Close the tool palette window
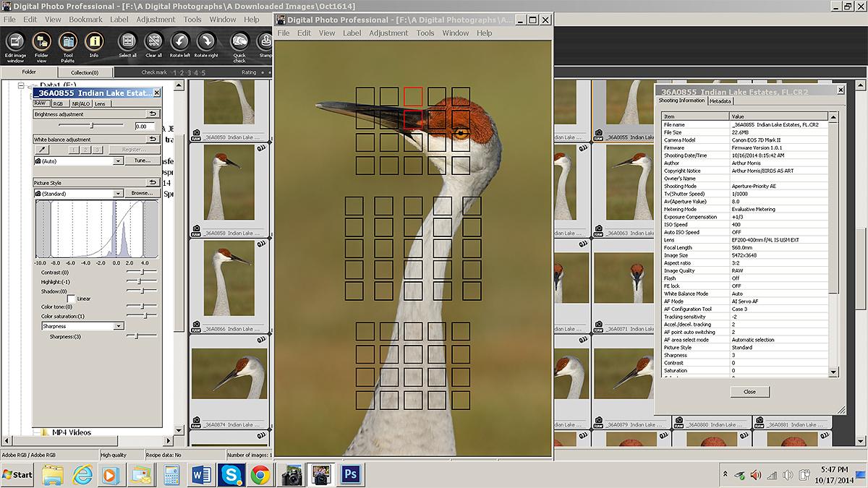The image size is (868, 488). pos(158,93)
